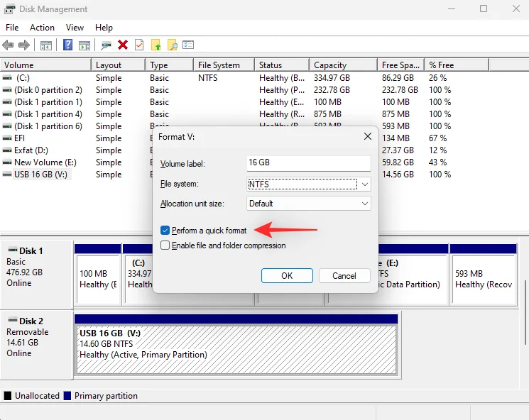Click the vertical scrollbar in the disk pane
The height and width of the screenshot is (420, 529).
point(525,312)
